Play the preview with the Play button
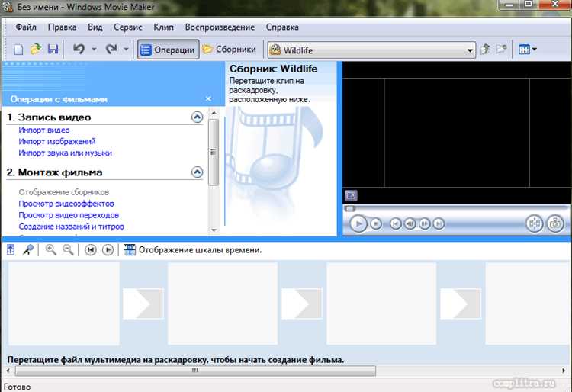 358,223
